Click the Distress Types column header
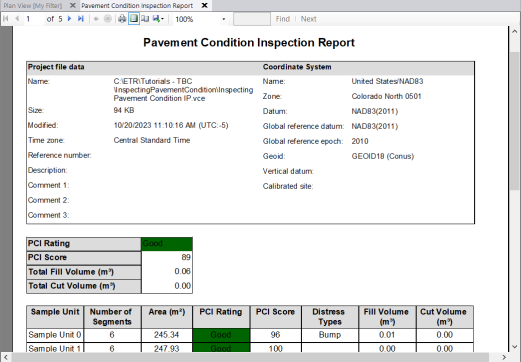Image resolution: width=521 pixels, height=362 pixels. coord(330,317)
